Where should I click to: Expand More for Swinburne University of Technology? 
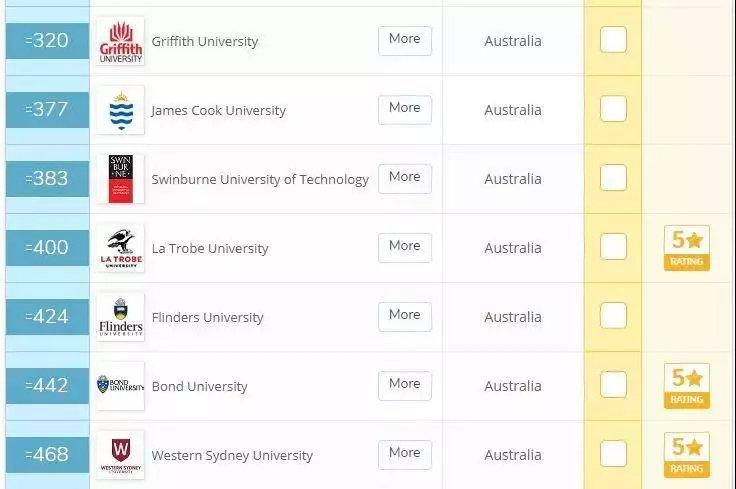405,179
